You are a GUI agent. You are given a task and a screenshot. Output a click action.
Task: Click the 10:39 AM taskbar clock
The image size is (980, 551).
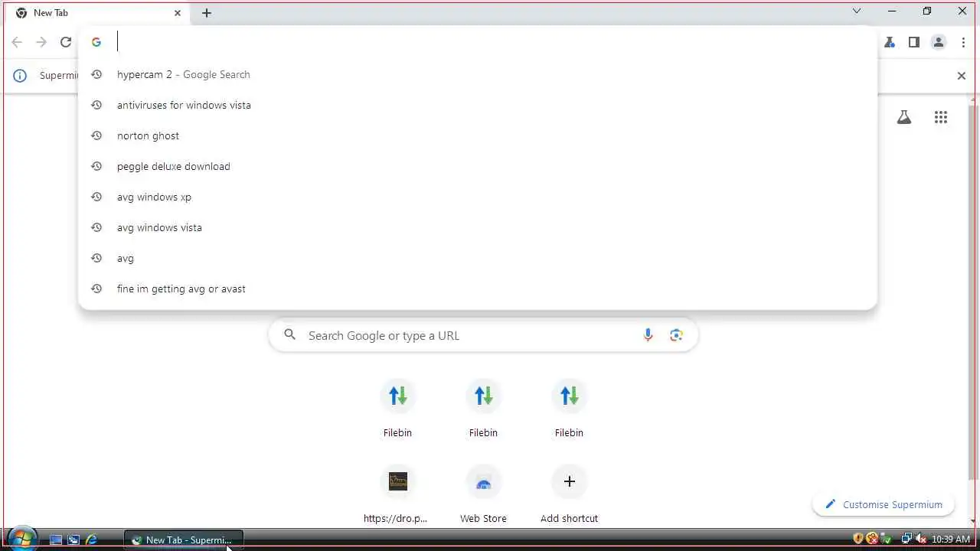(x=951, y=540)
